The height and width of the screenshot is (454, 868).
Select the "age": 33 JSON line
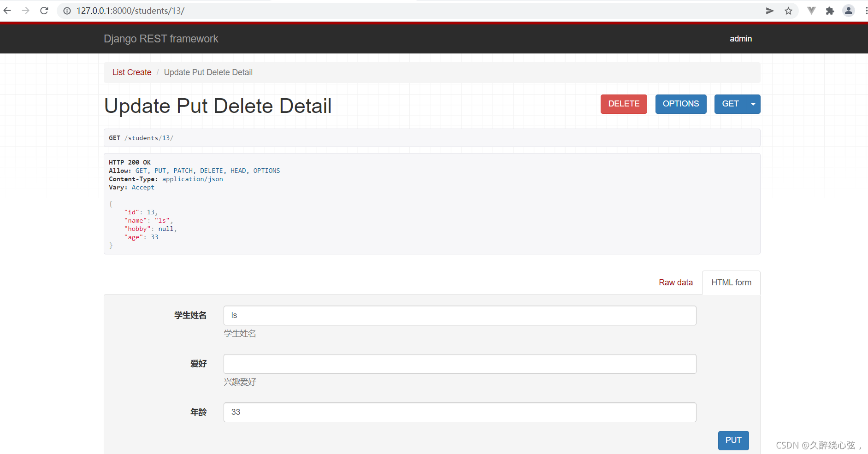(x=141, y=237)
